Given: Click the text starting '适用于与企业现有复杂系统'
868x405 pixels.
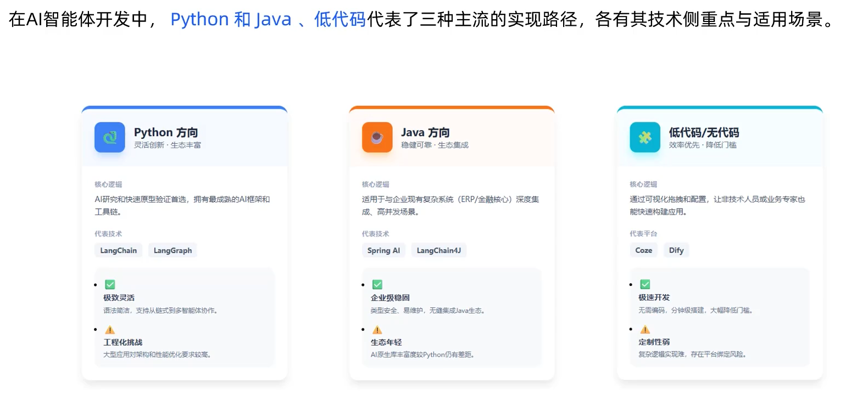Looking at the screenshot, I should [450, 205].
